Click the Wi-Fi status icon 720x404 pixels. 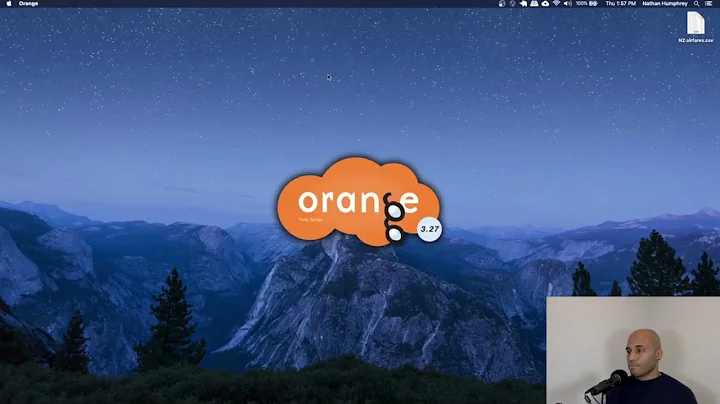(556, 3)
